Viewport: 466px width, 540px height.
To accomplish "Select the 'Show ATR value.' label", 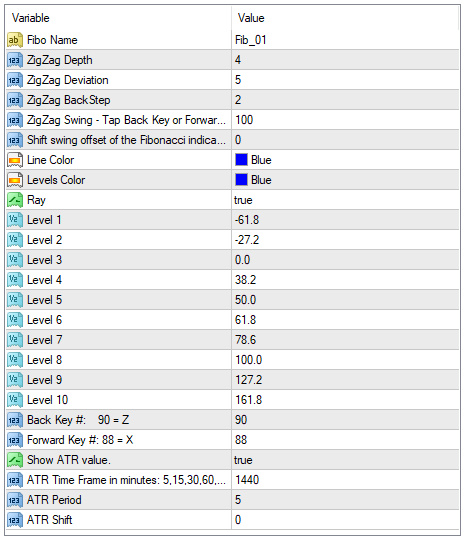I will (69, 459).
